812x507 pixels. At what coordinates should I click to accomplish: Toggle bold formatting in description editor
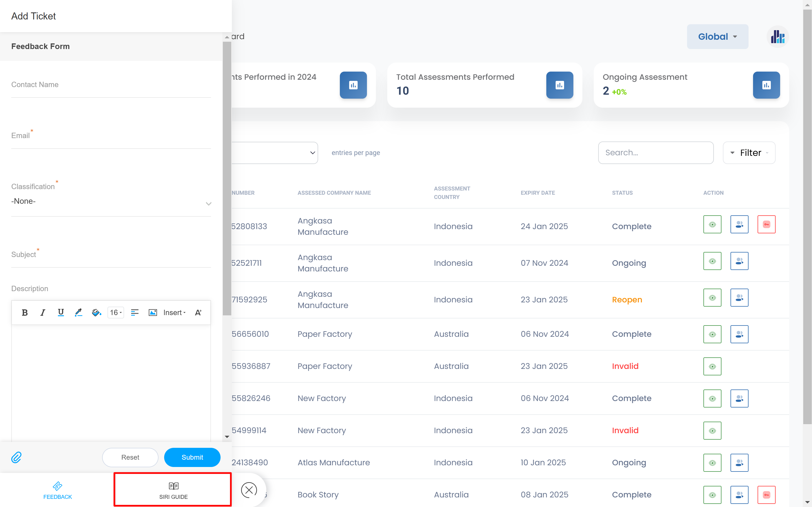click(x=25, y=313)
